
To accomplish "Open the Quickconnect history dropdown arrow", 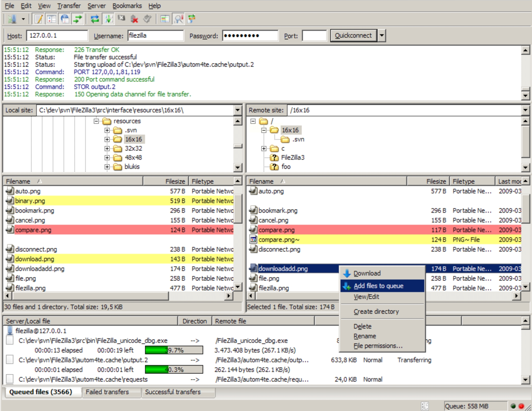I will [x=382, y=36].
